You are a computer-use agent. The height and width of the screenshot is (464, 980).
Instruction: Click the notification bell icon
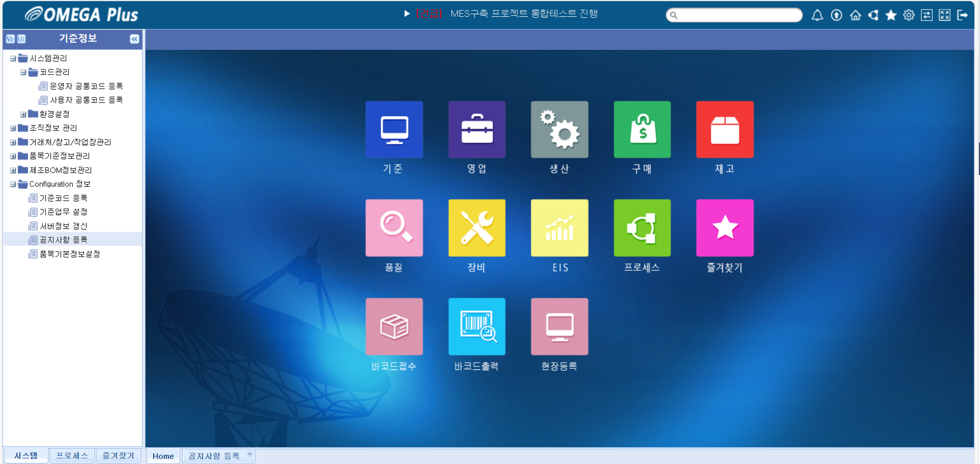click(817, 15)
